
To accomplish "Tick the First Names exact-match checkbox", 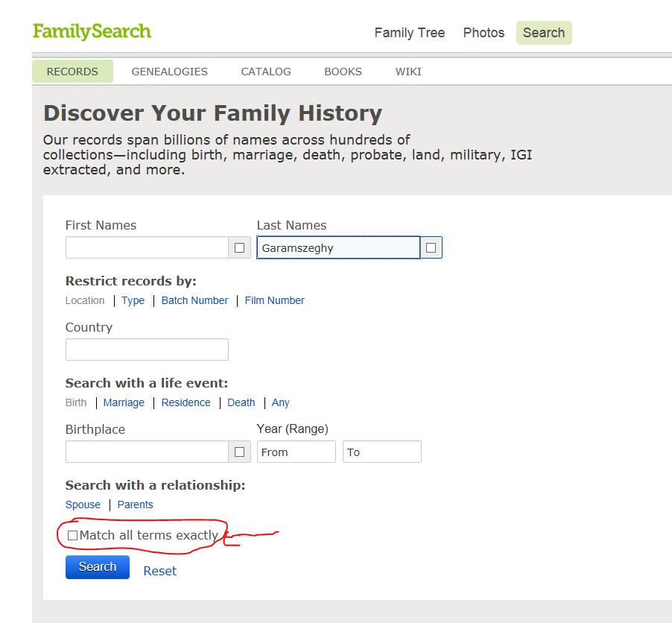I will pyautogui.click(x=240, y=248).
